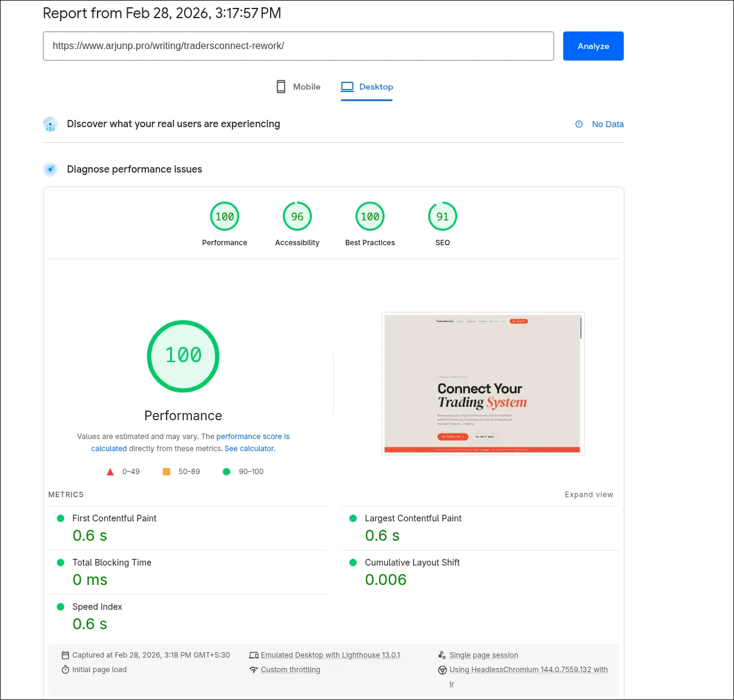The image size is (734, 700).
Task: Click the Analyze button
Action: click(593, 46)
